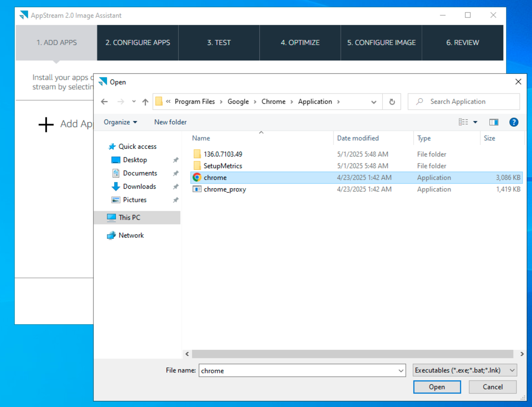Click the Application breadcrumb
532x407 pixels.
315,101
